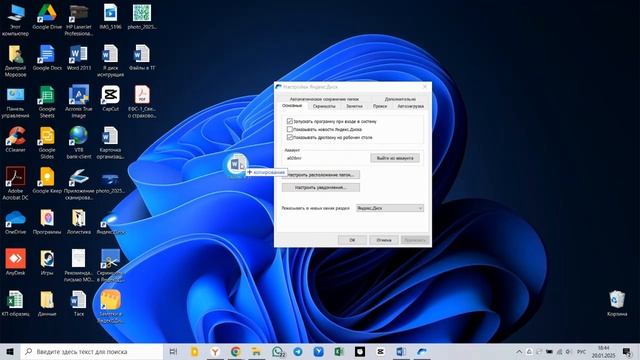Launch the Word 2013 shortcut

point(78,58)
